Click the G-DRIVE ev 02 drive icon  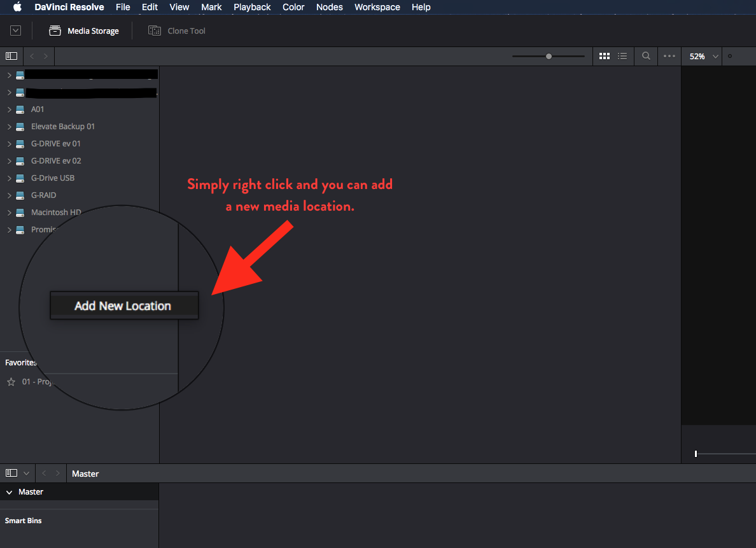[x=20, y=160]
